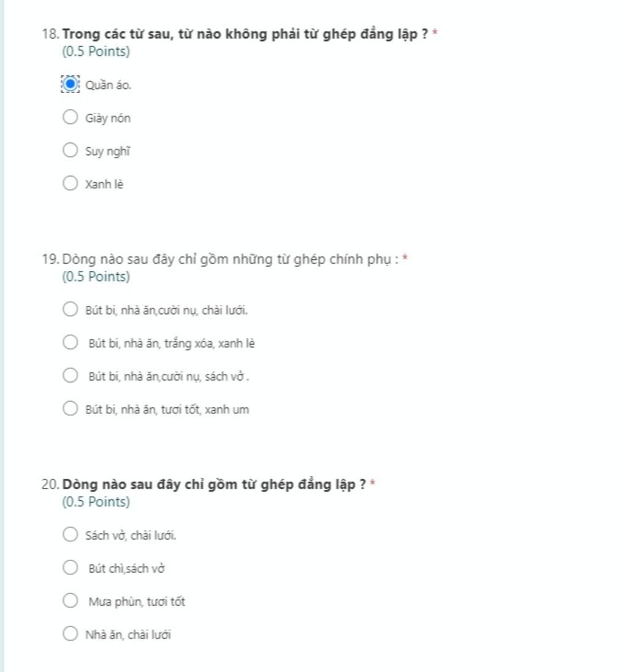This screenshot has width=628, height=672.
Task: Click question 18 title text
Action: click(245, 34)
